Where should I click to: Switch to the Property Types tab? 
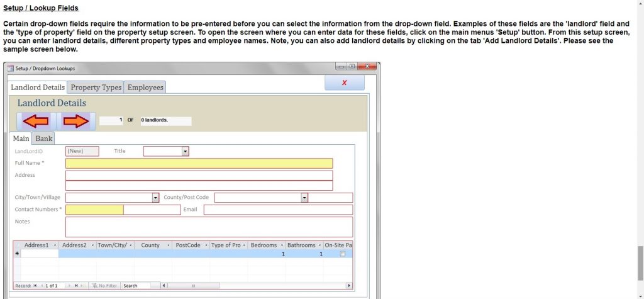(96, 87)
